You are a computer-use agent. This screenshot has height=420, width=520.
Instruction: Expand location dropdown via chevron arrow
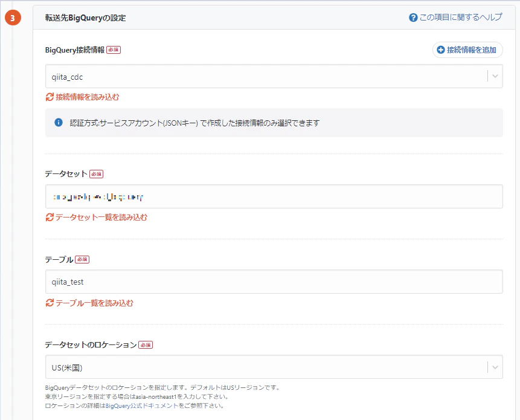pos(495,367)
